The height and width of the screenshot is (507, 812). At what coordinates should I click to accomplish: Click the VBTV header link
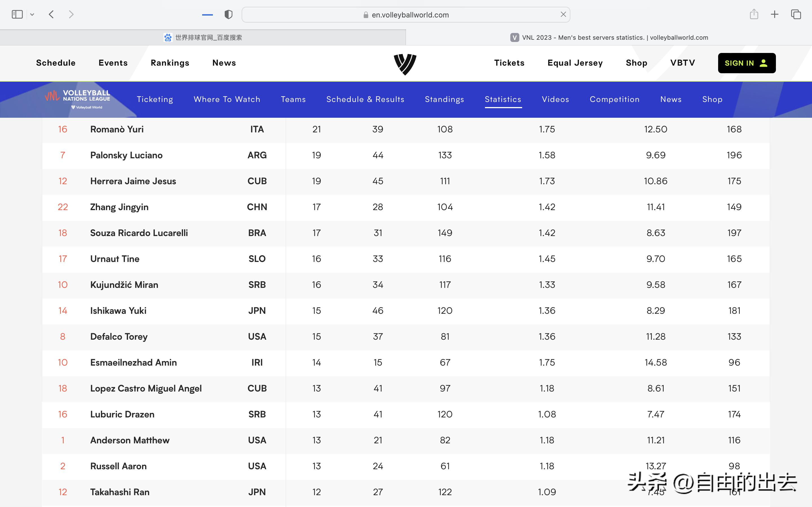click(683, 63)
